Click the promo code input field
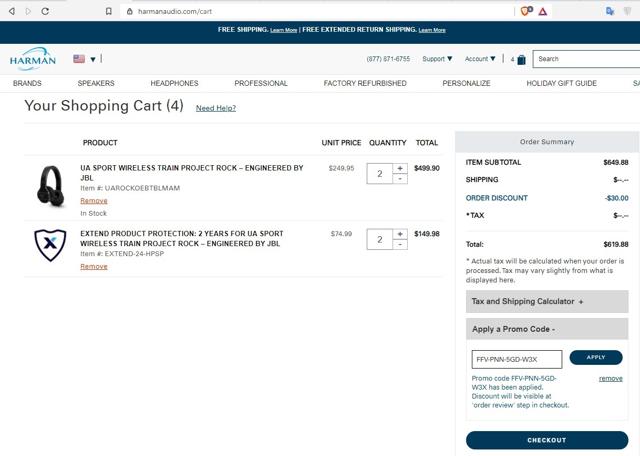This screenshot has height=456, width=640. click(517, 359)
